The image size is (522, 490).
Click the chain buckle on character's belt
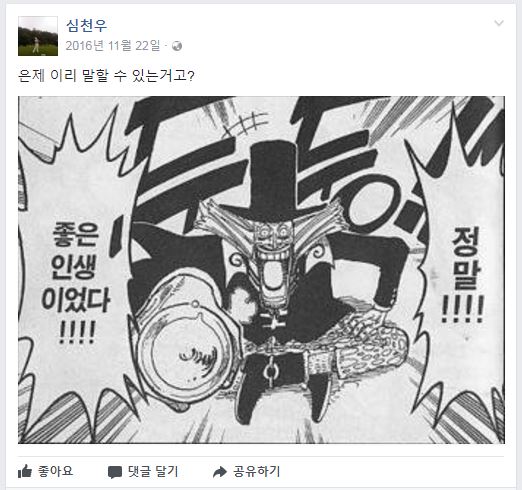(271, 368)
